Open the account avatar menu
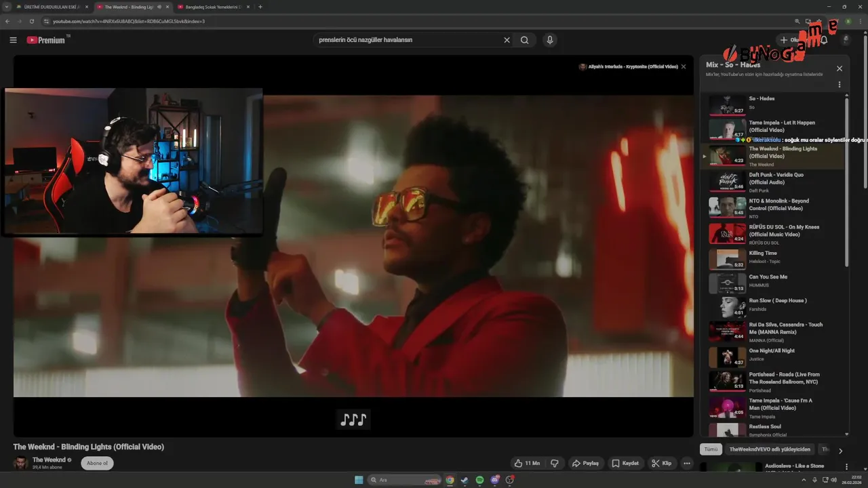This screenshot has height=488, width=868. pyautogui.click(x=846, y=40)
